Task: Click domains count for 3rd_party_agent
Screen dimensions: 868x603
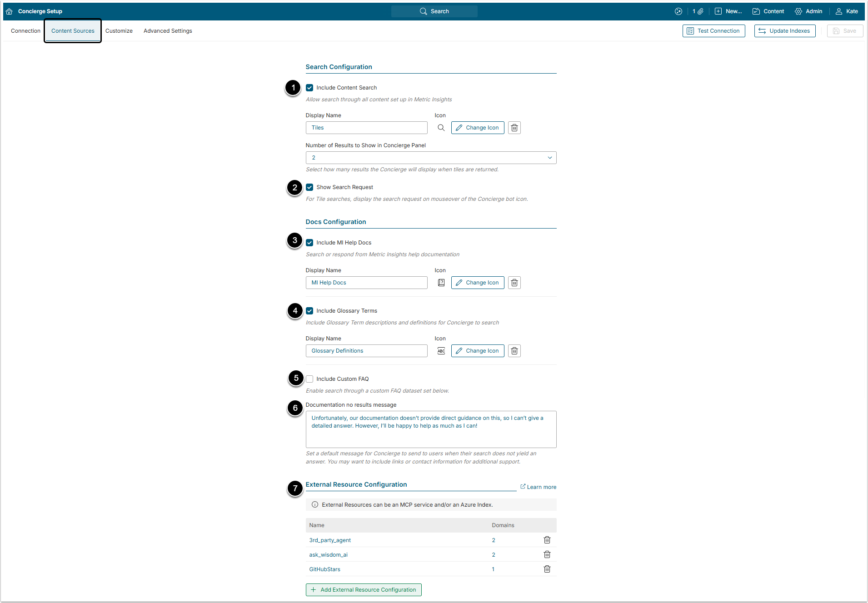Action: [x=494, y=540]
